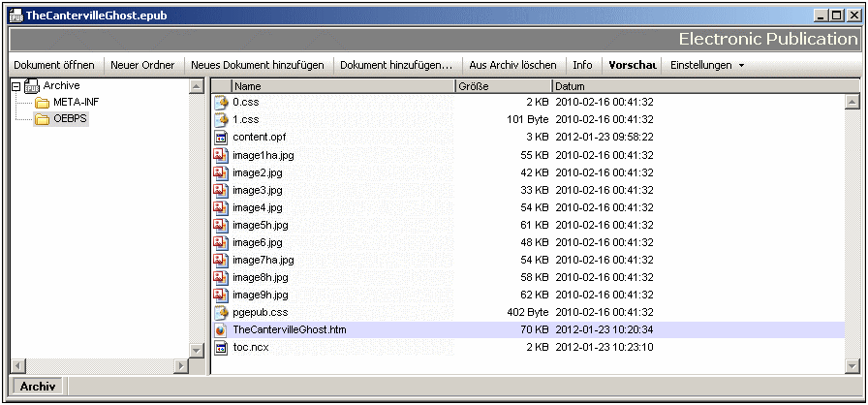
Task: Click the OEBPS folder icon
Action: [x=42, y=119]
